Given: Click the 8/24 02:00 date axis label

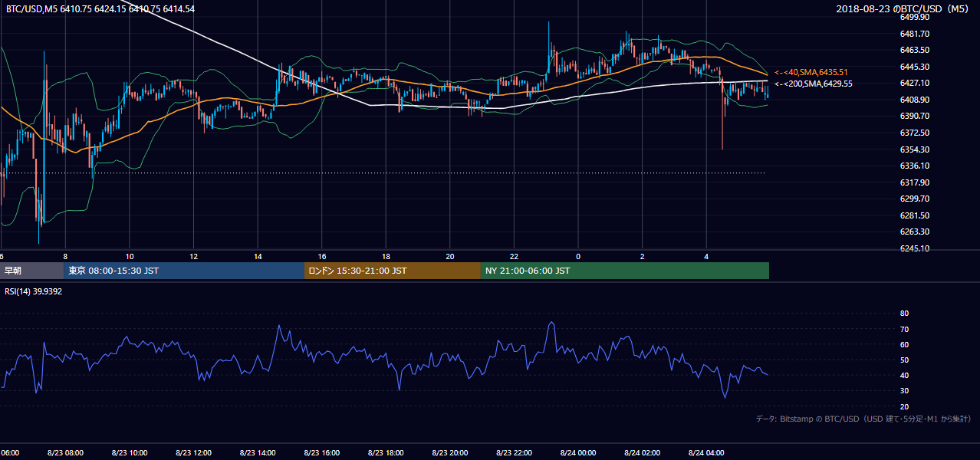Looking at the screenshot, I should point(642,452).
